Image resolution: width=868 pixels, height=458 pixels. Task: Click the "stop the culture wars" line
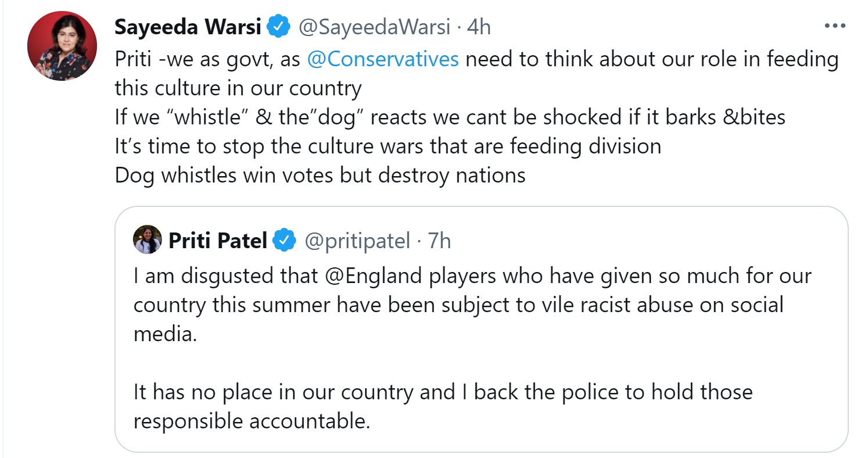(388, 146)
